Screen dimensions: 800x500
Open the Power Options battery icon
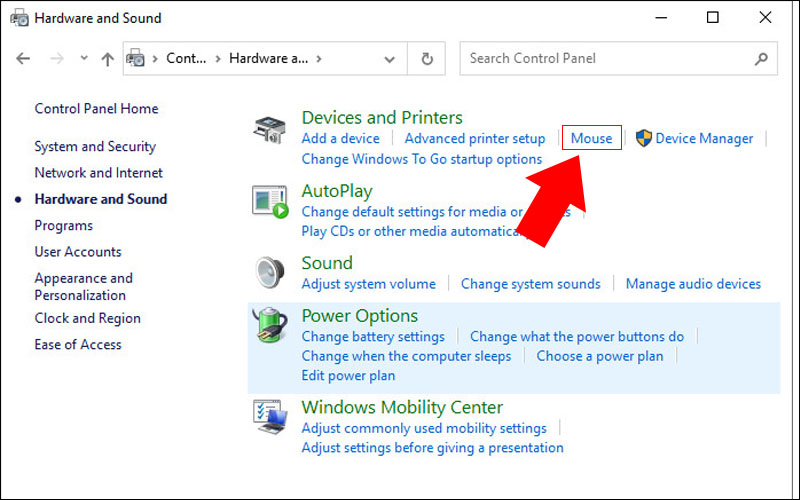(x=270, y=324)
